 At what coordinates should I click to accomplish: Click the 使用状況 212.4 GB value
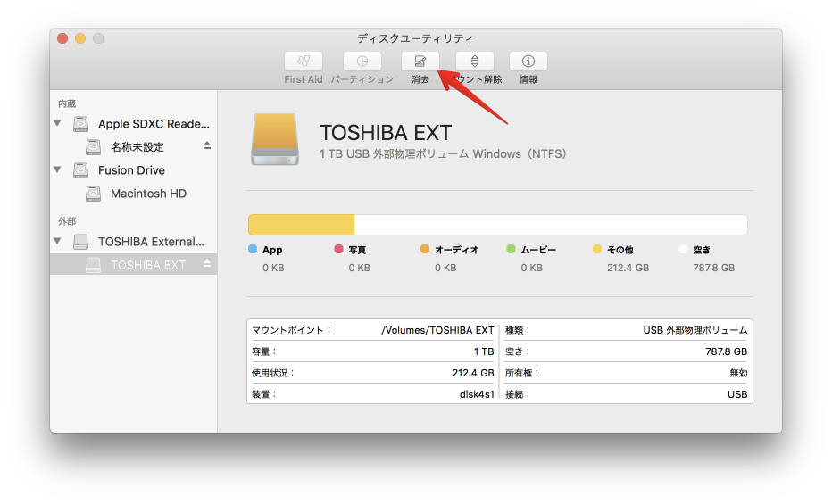pos(473,373)
